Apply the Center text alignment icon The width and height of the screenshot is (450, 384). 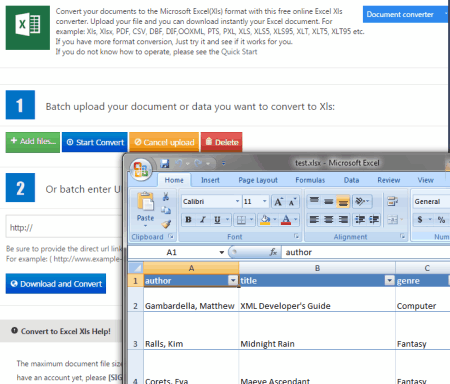tap(329, 220)
